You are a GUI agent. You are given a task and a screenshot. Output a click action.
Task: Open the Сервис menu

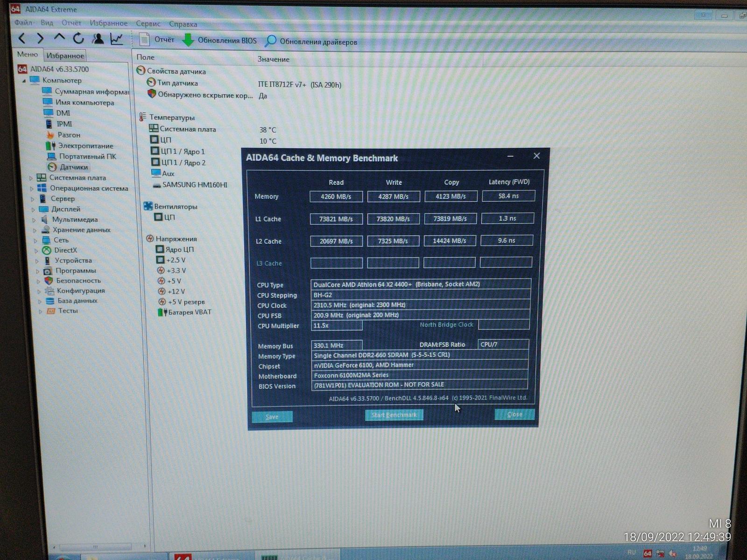click(x=148, y=24)
